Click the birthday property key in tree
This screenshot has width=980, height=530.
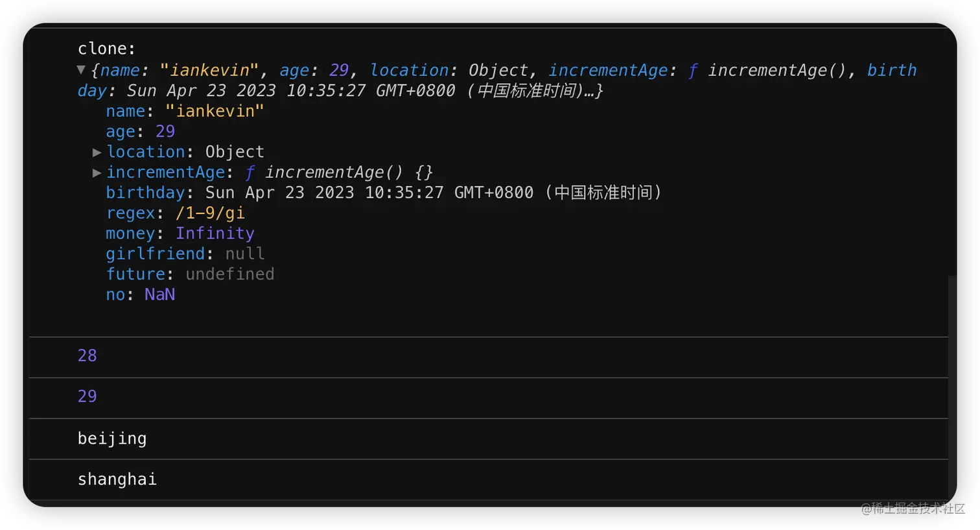(145, 193)
